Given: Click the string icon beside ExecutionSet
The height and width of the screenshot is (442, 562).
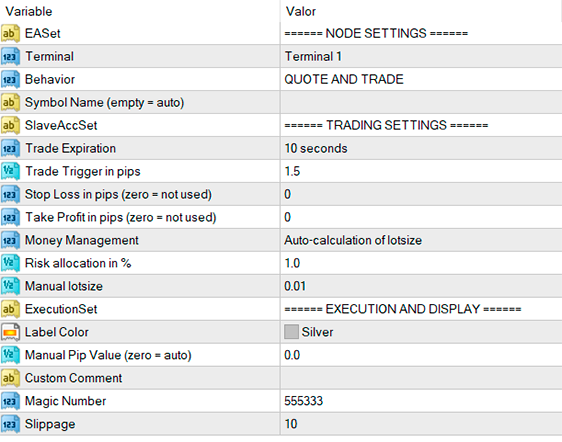Looking at the screenshot, I should pos(10,309).
